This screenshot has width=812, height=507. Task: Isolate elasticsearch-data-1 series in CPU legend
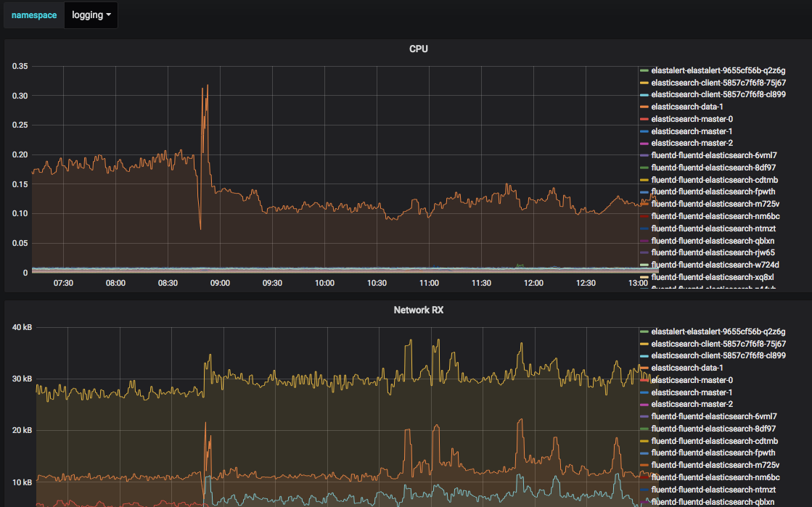[x=686, y=107]
